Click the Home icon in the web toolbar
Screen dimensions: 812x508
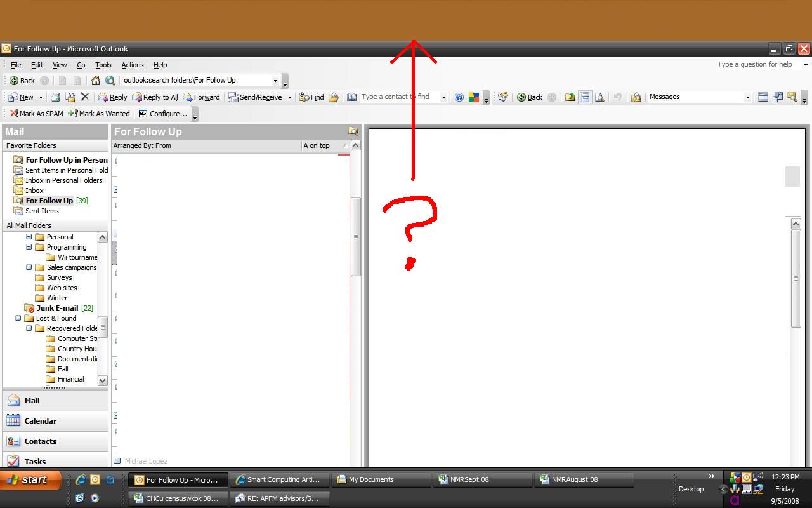click(x=95, y=81)
